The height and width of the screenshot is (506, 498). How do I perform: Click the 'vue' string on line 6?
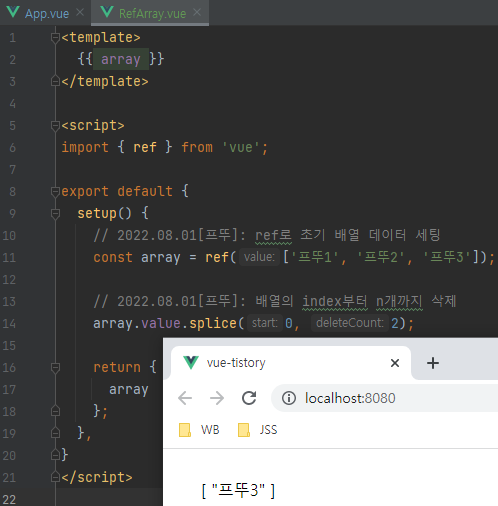[x=241, y=147]
